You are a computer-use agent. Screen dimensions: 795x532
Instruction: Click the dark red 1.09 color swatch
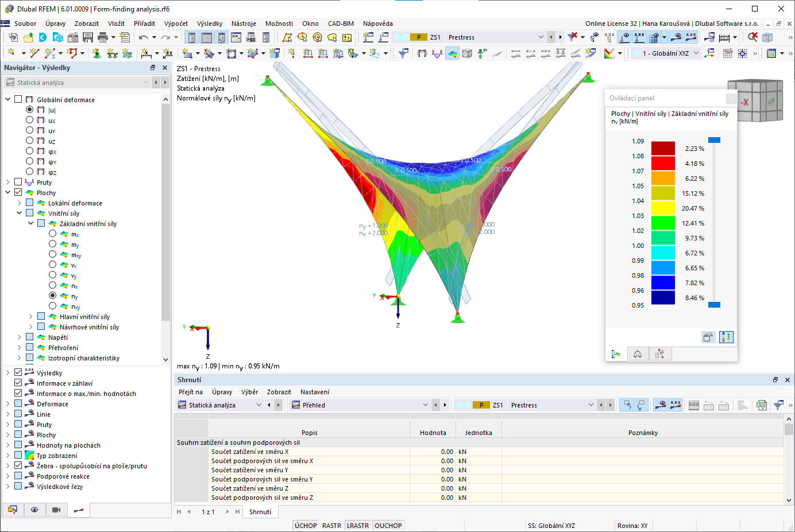point(663,148)
